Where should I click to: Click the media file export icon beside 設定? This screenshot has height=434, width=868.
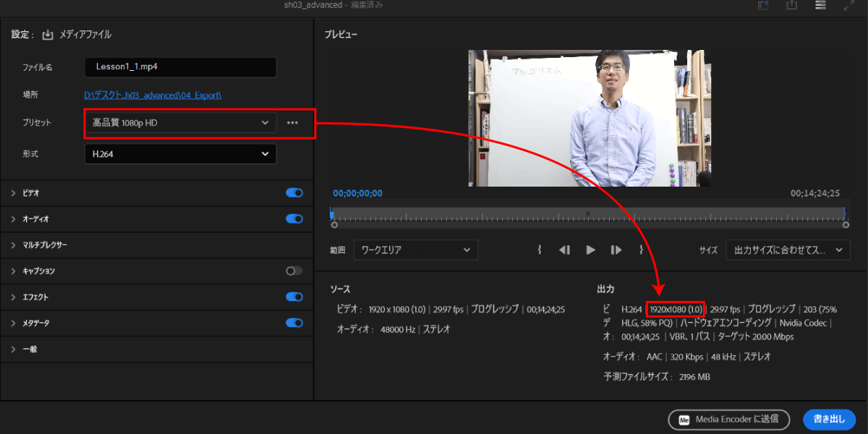coord(48,35)
